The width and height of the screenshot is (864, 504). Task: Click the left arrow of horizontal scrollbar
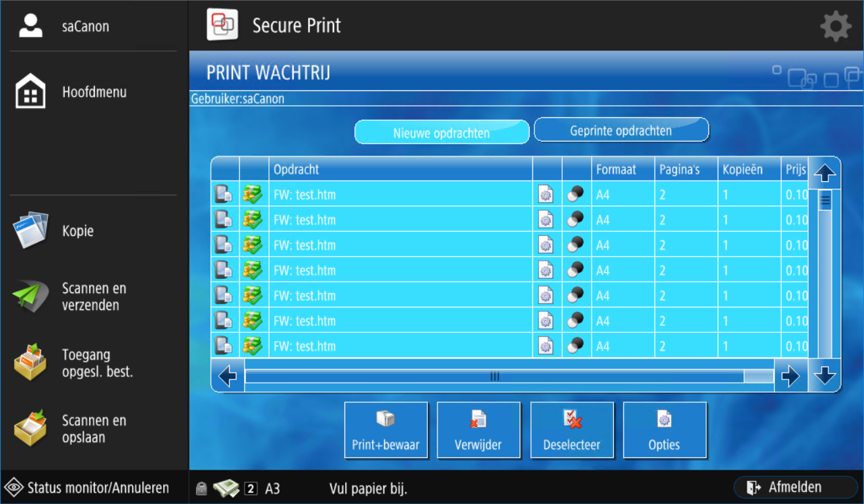pyautogui.click(x=228, y=376)
